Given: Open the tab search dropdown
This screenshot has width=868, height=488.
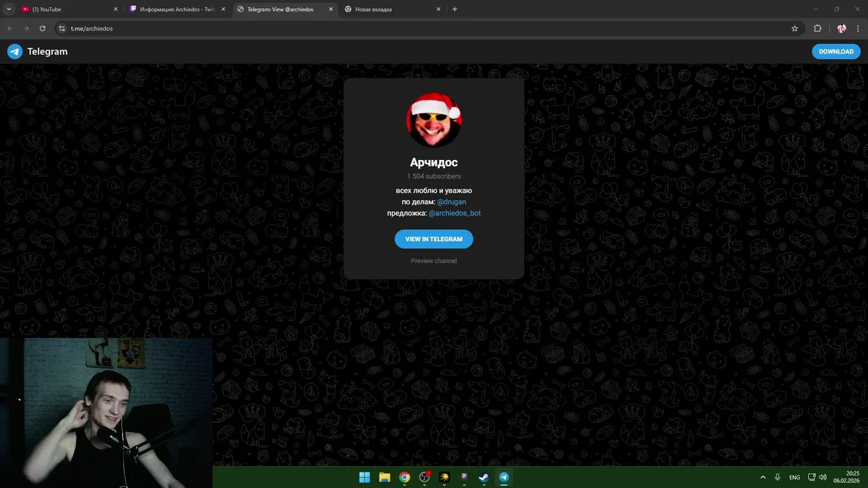Looking at the screenshot, I should 9,9.
